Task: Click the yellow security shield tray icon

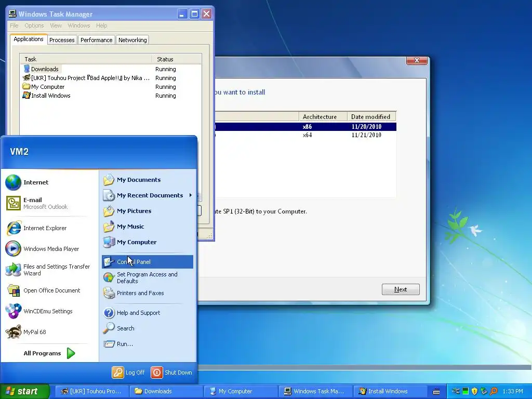Action: point(475,391)
